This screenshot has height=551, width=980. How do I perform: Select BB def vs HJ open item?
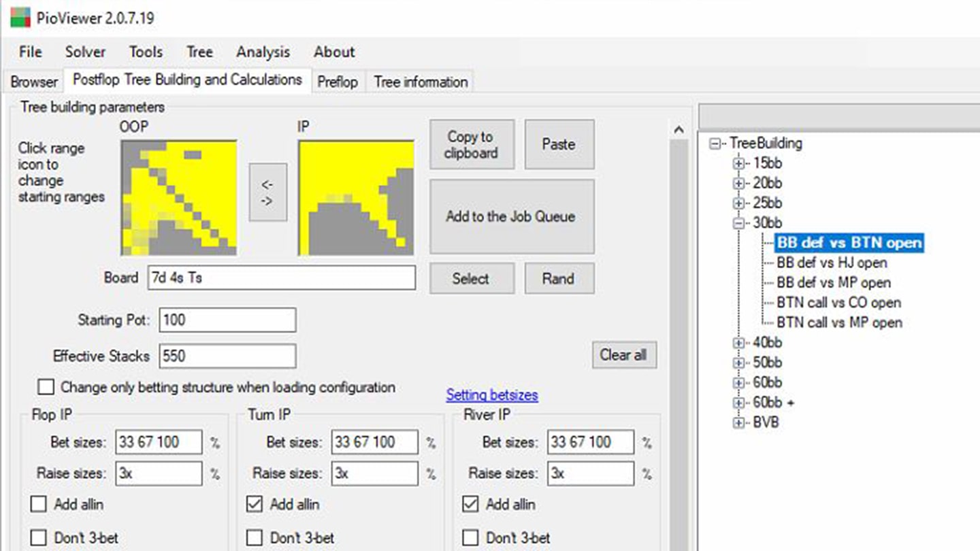coord(832,263)
